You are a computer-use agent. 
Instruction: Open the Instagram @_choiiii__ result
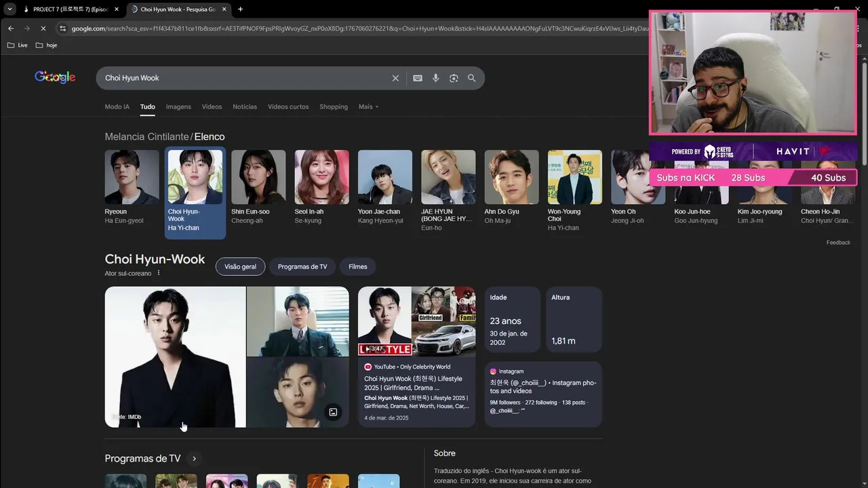543,394
